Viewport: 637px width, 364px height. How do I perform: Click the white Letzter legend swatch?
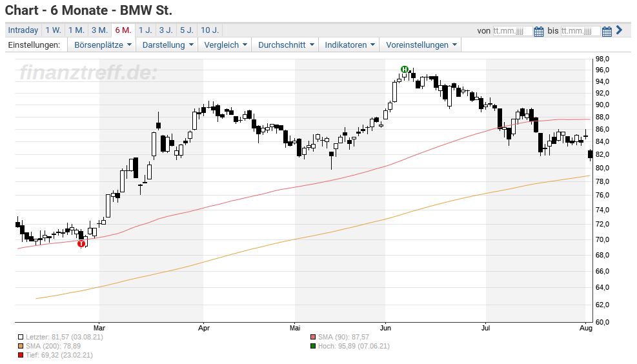[21, 337]
